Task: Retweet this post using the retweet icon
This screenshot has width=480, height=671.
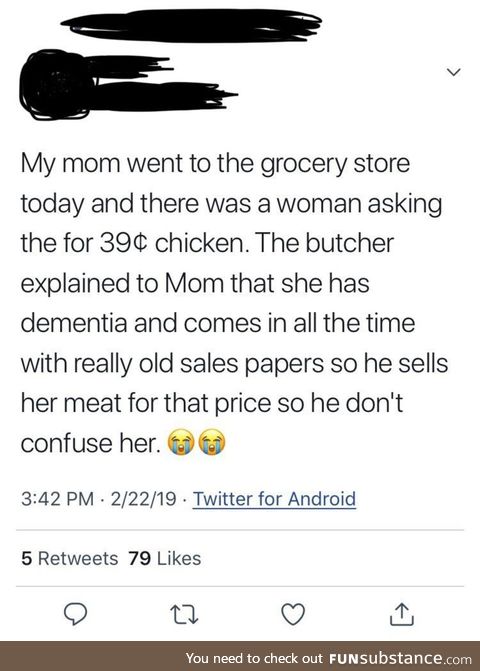Action: pos(184,615)
